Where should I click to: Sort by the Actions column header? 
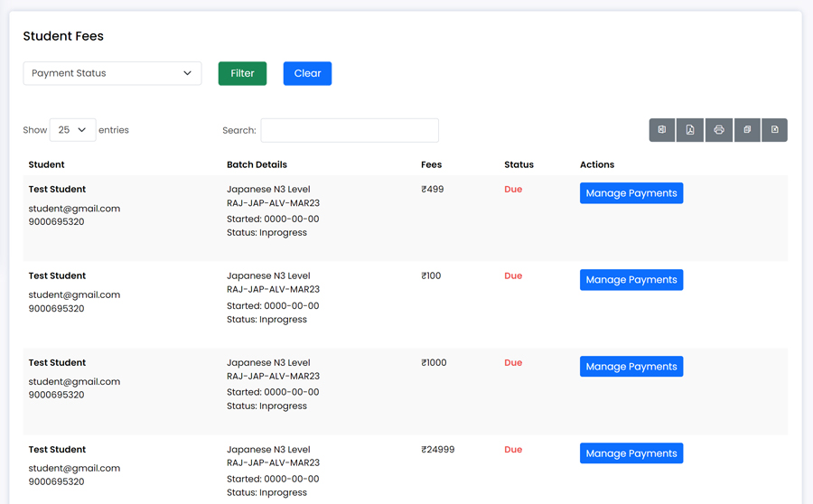pos(597,164)
